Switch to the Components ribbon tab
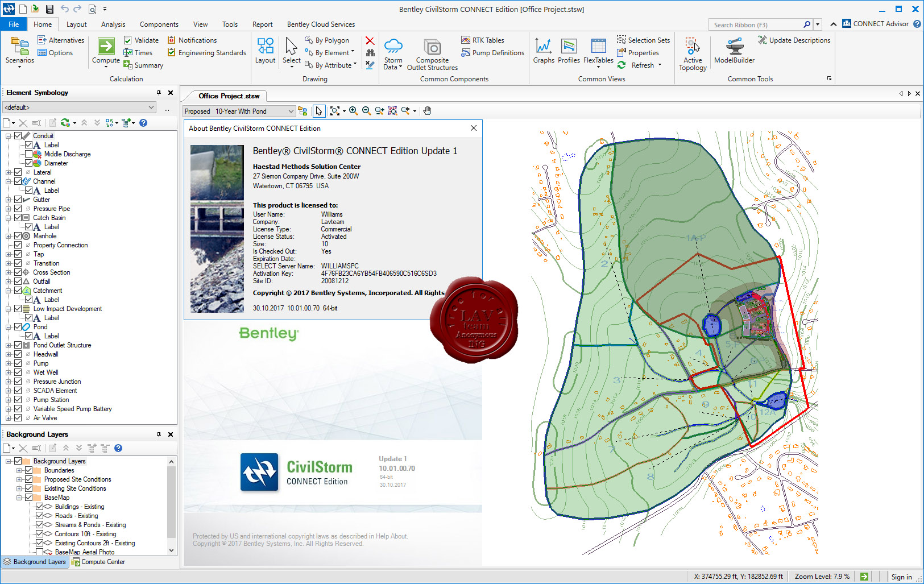The width and height of the screenshot is (924, 584). 159,24
